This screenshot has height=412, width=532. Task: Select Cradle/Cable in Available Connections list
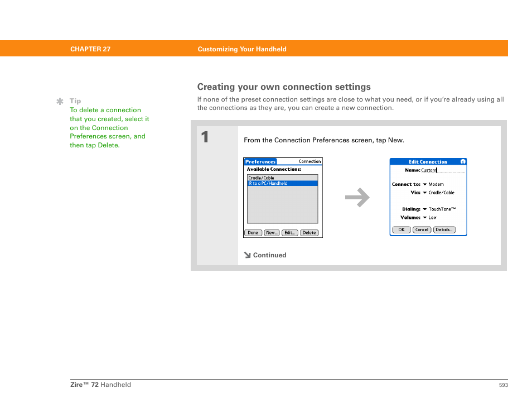pyautogui.click(x=282, y=178)
